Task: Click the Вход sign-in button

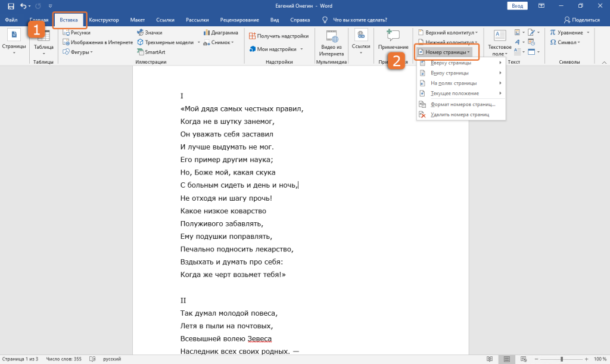Action: (518, 6)
